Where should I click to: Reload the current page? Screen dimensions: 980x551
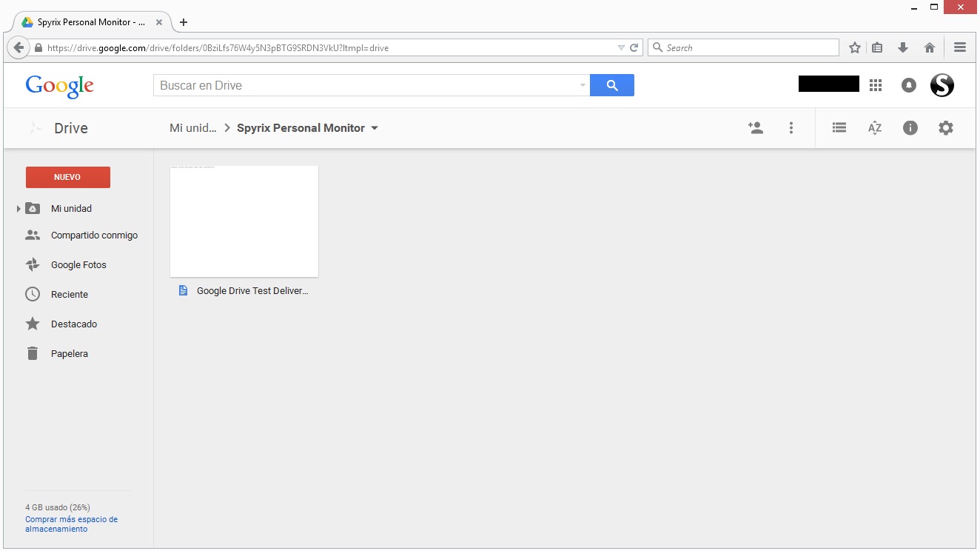634,47
